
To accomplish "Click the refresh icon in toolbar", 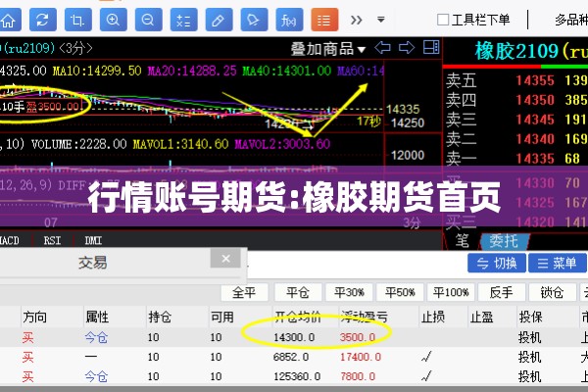I will [43, 20].
